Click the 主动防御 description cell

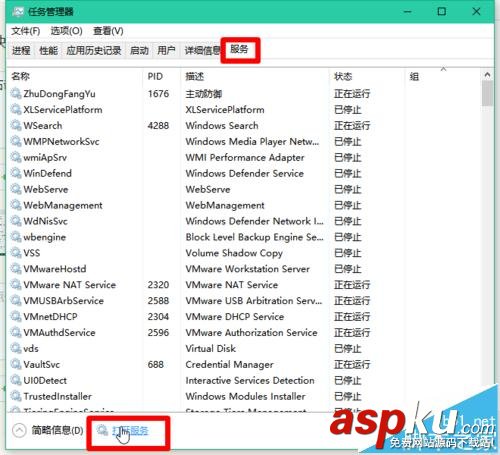point(204,94)
